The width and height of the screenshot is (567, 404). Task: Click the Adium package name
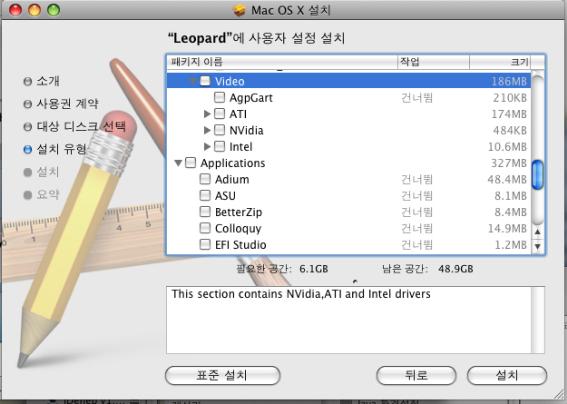pyautogui.click(x=232, y=179)
